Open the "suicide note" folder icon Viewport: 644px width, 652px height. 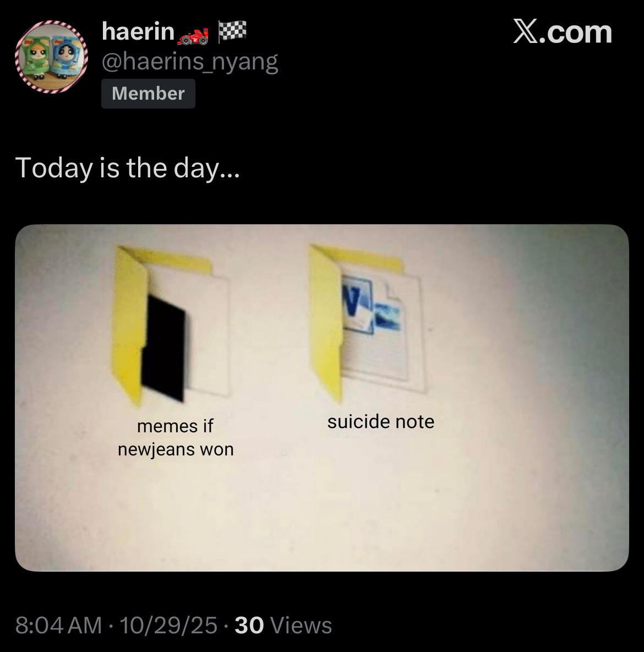click(367, 322)
